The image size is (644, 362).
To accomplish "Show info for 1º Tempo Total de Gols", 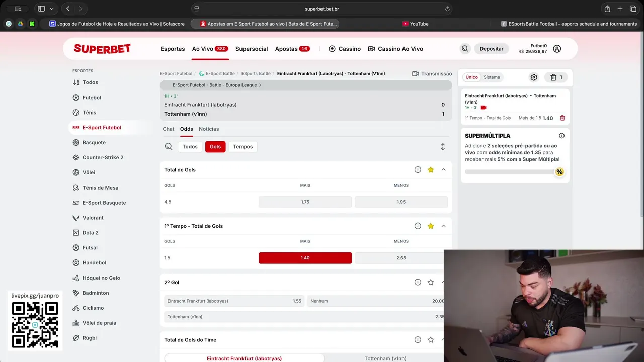I will click(418, 226).
